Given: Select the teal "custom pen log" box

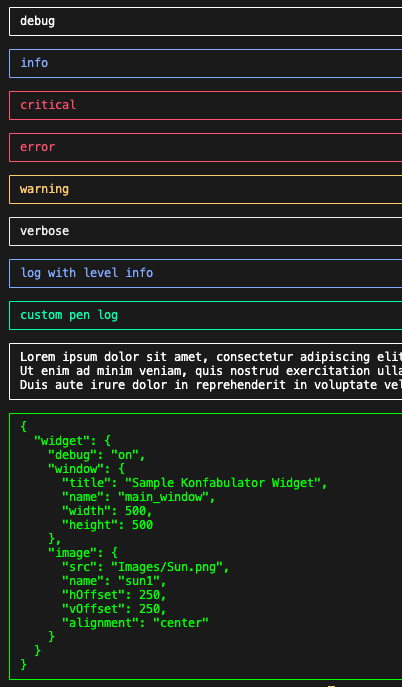Looking at the screenshot, I should 205,315.
